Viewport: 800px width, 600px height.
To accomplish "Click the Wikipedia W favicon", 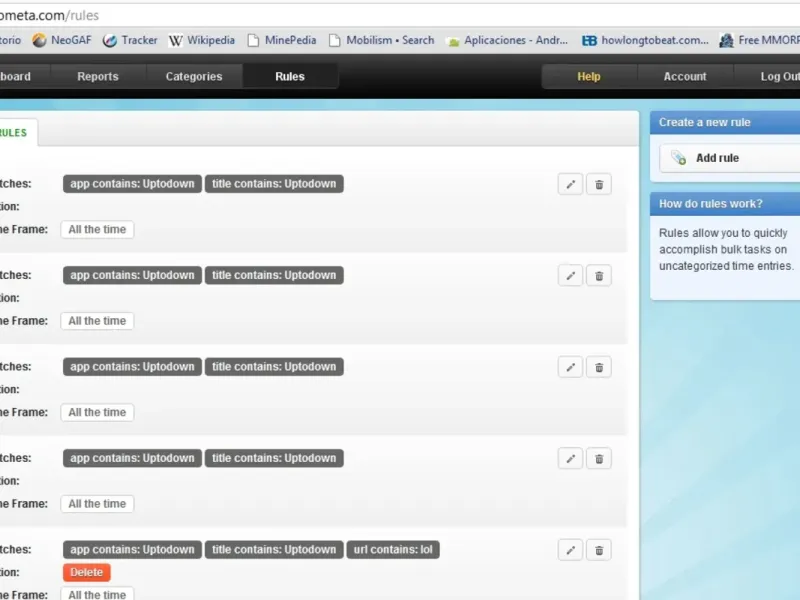I will point(176,40).
